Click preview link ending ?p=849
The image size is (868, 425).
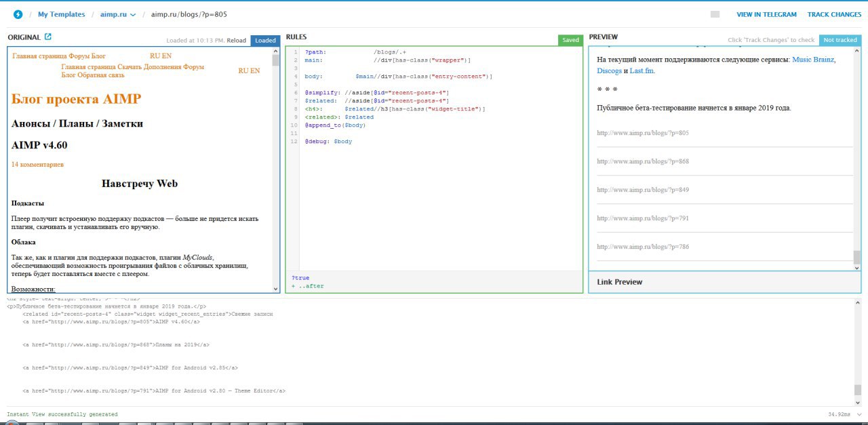pyautogui.click(x=643, y=190)
